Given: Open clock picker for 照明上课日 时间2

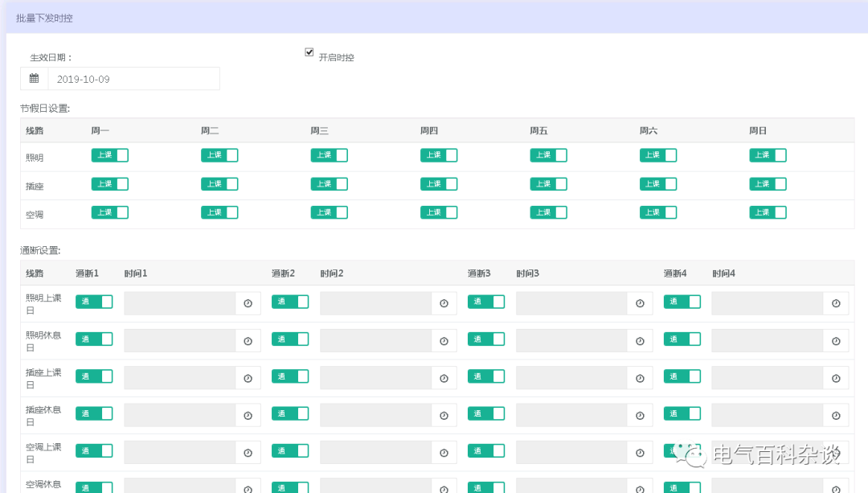Looking at the screenshot, I should click(444, 303).
